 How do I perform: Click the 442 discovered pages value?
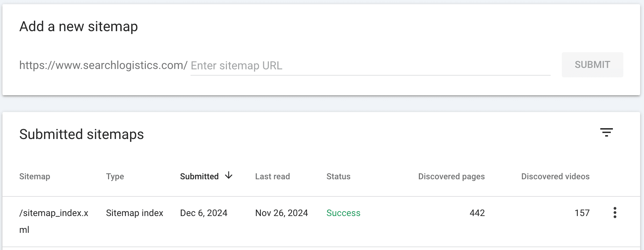(x=477, y=213)
